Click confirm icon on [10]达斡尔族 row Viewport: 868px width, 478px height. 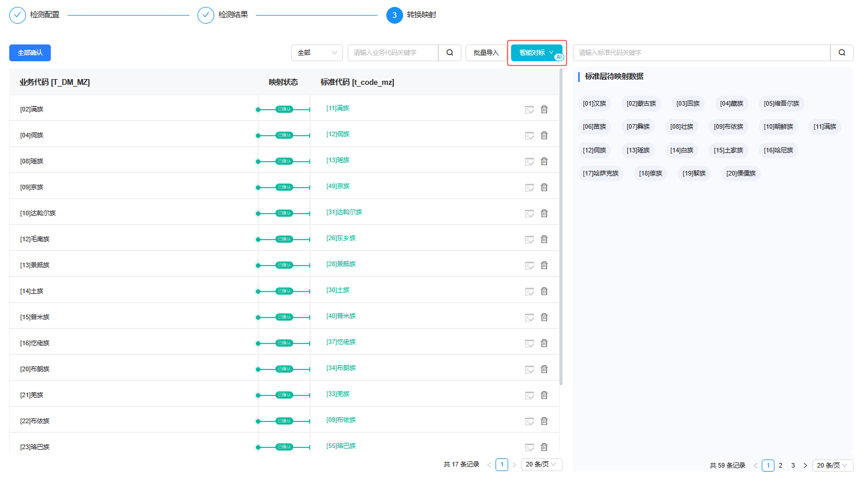coord(529,214)
